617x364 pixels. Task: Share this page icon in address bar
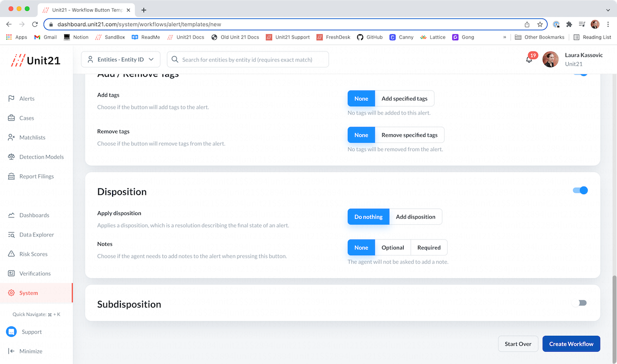pyautogui.click(x=527, y=24)
